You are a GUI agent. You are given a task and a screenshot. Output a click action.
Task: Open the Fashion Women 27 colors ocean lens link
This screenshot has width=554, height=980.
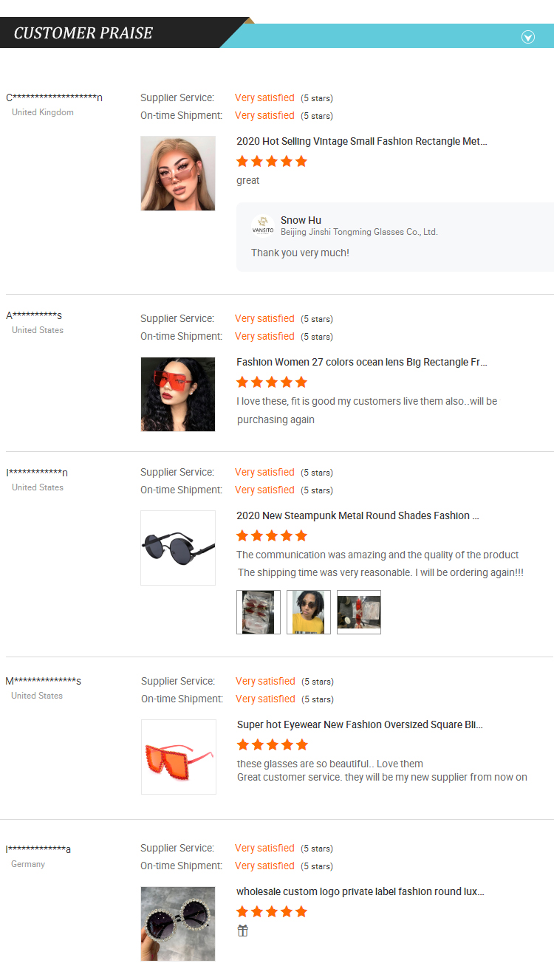361,362
